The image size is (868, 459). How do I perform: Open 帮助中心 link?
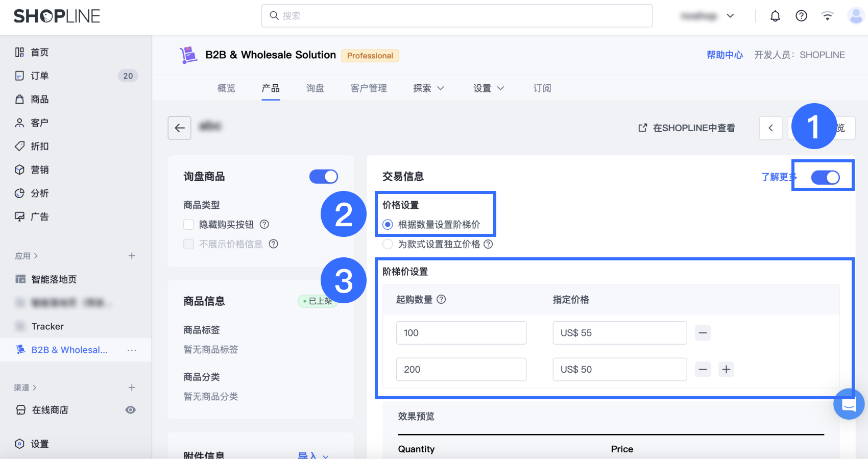click(x=725, y=55)
